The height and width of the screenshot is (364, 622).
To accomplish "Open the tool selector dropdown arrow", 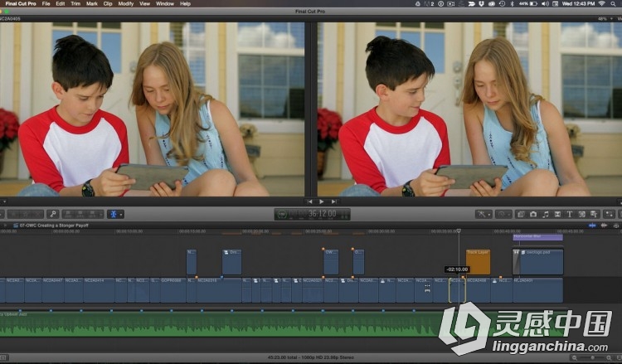I will click(x=121, y=215).
